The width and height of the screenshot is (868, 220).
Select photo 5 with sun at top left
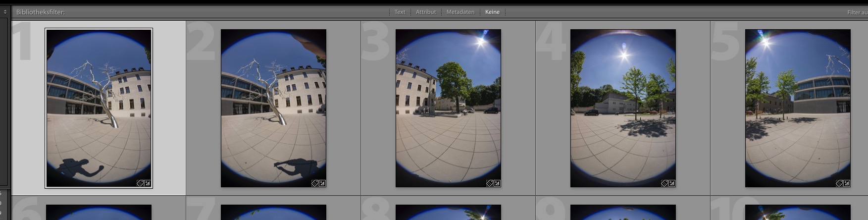click(798, 108)
